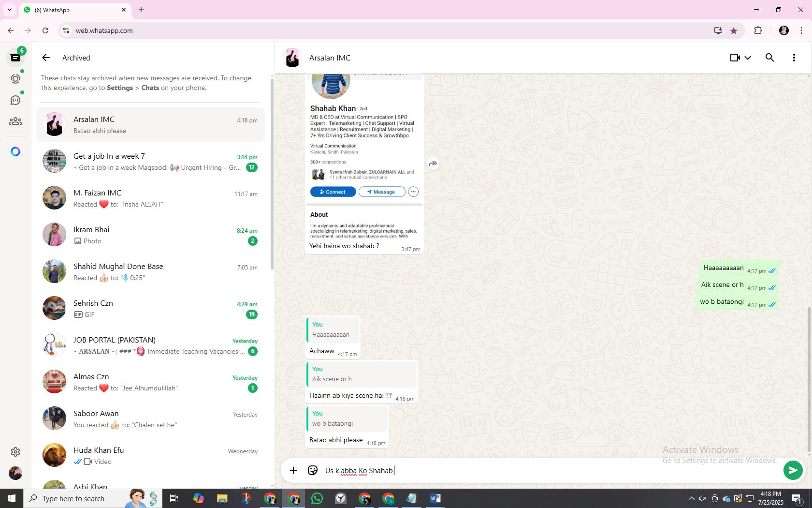Toggle the muted volume icon in tray
Image resolution: width=812 pixels, height=508 pixels.
[703, 498]
